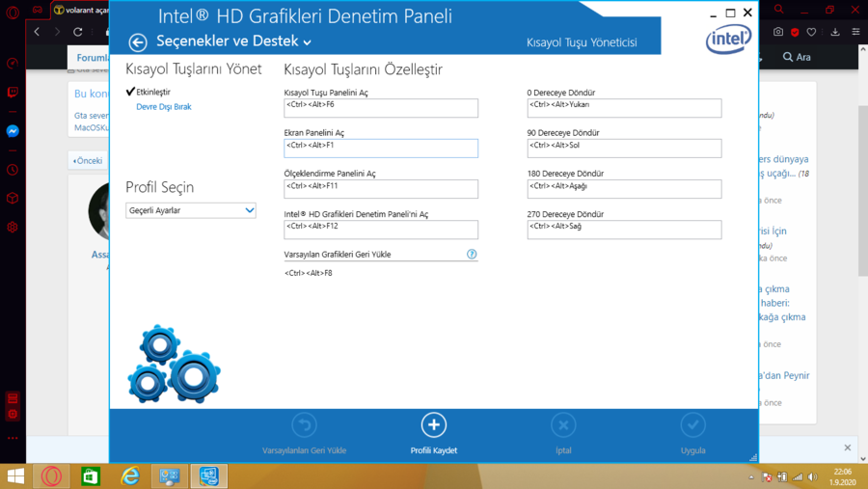Click the 'ers dünyaya' sidebar link

(783, 159)
